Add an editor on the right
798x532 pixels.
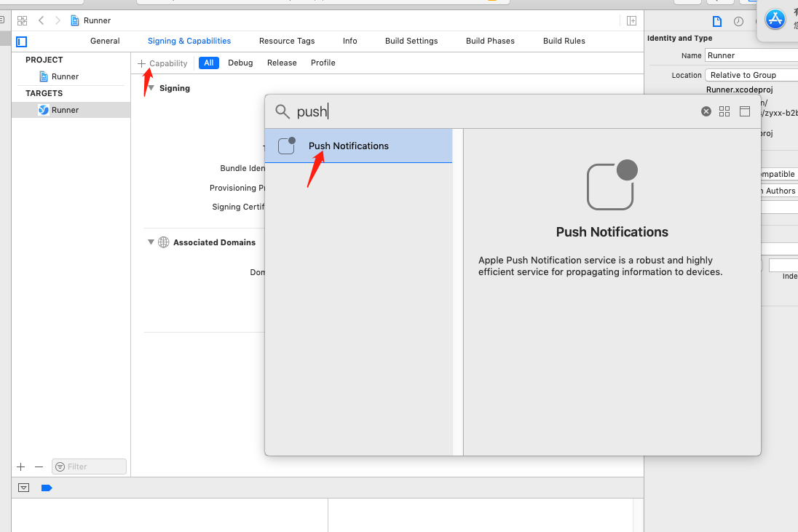click(x=631, y=20)
